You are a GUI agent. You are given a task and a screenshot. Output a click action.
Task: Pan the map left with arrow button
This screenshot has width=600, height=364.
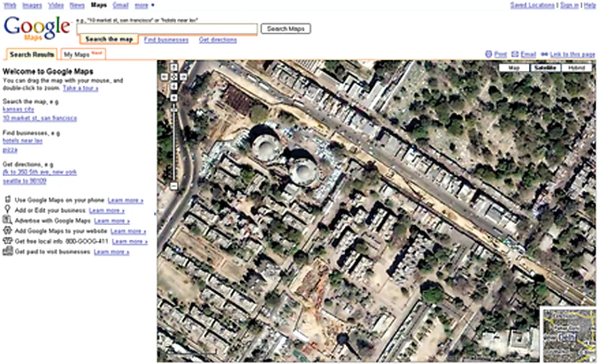pos(164,77)
